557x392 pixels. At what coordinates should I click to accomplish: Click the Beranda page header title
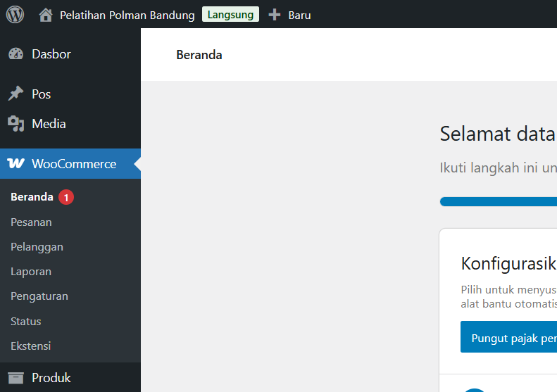tap(199, 55)
